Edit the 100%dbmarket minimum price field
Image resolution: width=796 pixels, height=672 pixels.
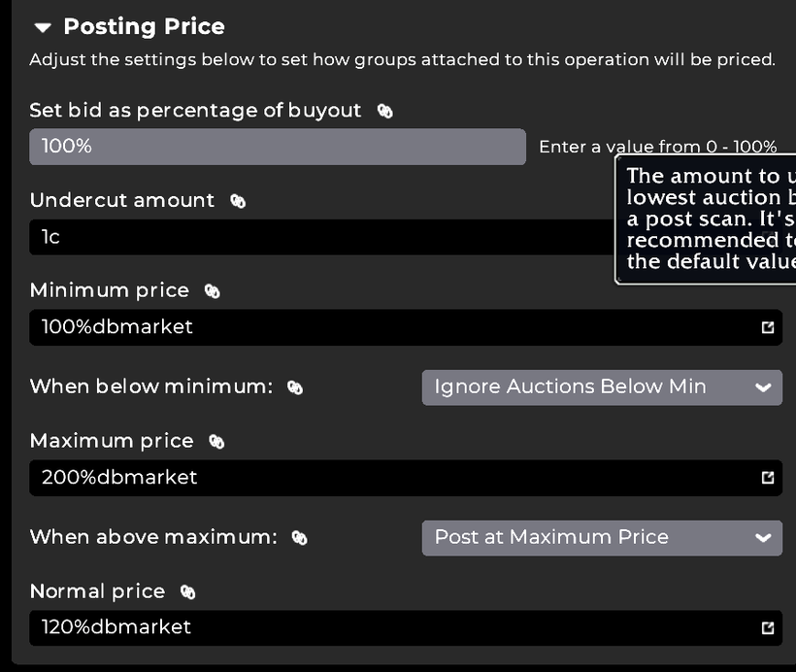[388, 327]
